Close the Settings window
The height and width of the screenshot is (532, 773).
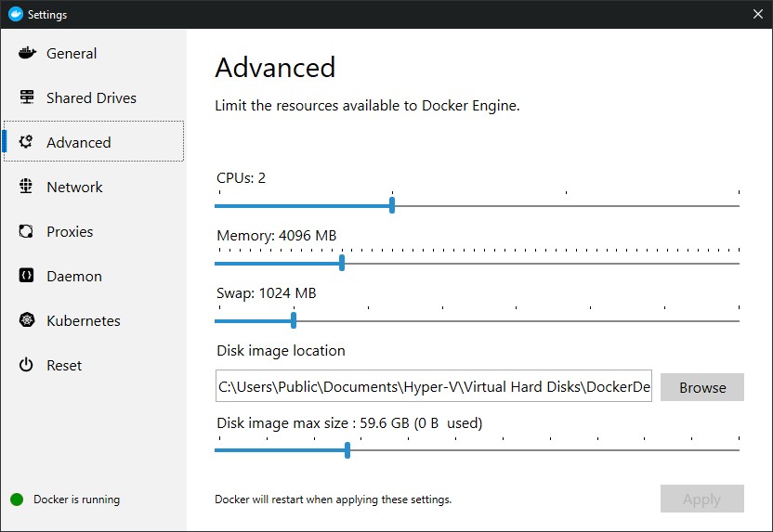(758, 14)
